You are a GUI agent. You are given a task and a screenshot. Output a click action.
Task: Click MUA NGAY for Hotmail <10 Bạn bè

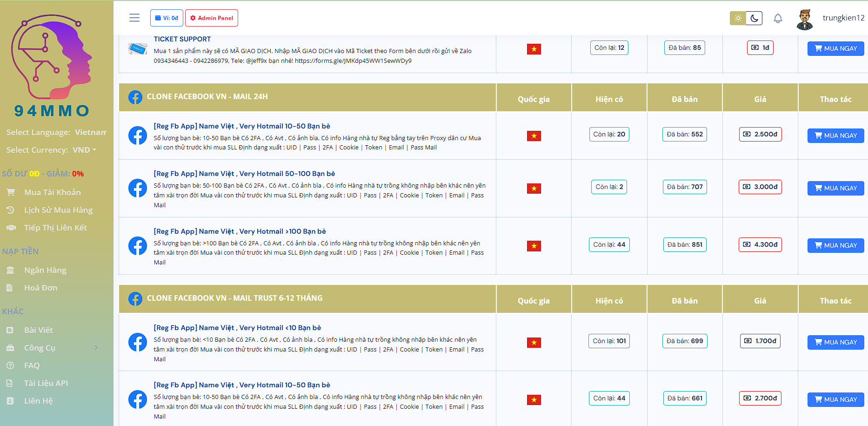(836, 342)
